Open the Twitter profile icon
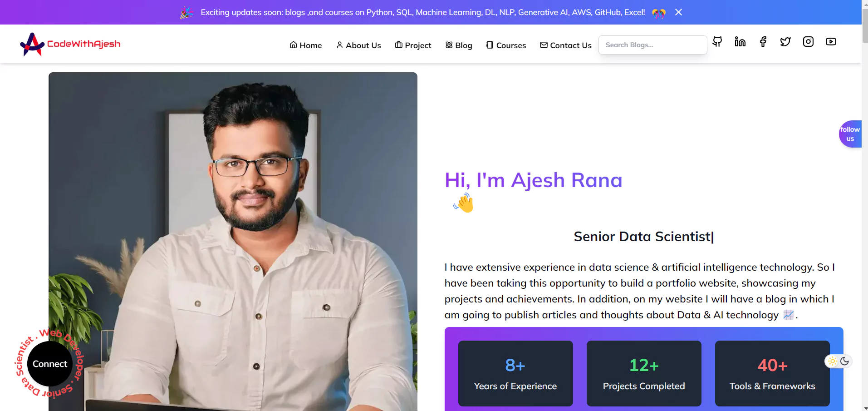 785,42
